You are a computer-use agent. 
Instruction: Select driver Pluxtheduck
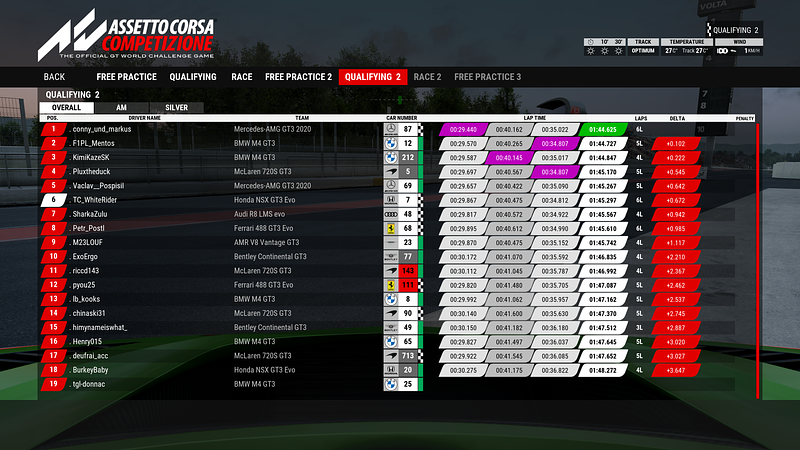(91, 172)
